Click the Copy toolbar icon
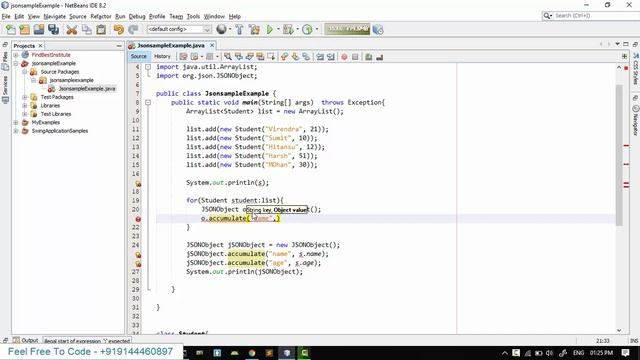Screen dimensions: 640x360 (87, 29)
